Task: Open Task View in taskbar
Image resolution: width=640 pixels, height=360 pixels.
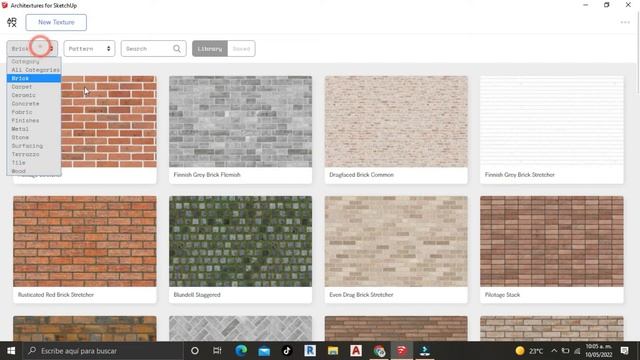Action: point(217,351)
